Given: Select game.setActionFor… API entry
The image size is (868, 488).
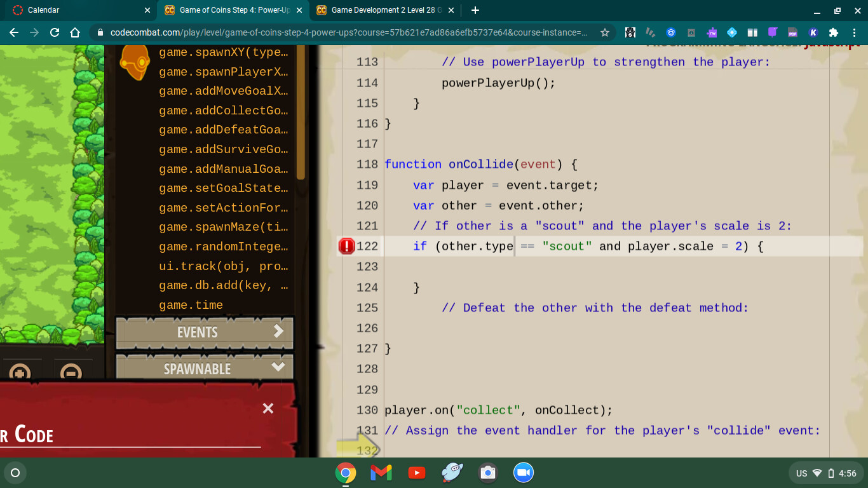Looking at the screenshot, I should tap(224, 208).
